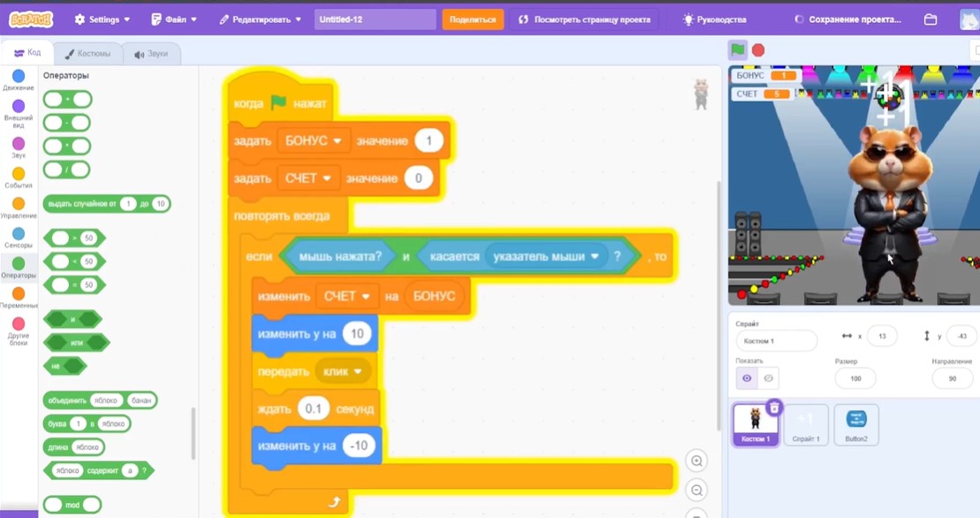Click Посмотреть страницу проекта
Screen dimensions: 980x518
pos(584,19)
